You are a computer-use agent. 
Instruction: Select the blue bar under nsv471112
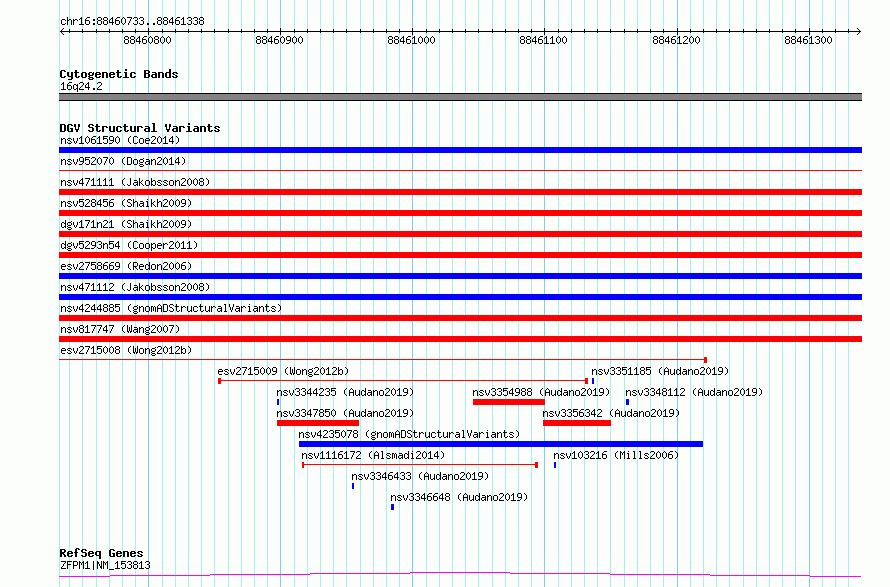tap(460, 297)
